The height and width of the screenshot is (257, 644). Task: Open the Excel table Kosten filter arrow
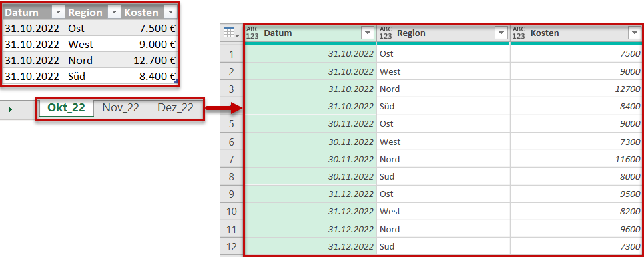point(170,13)
